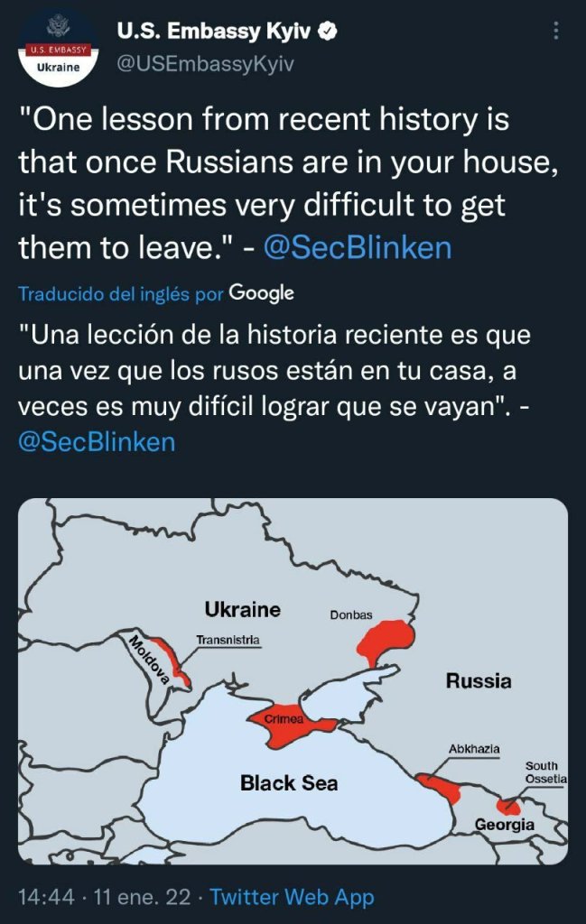Viewport: 586px width, 924px height.
Task: Click the @USEmbassyKyiv handle
Action: [206, 64]
